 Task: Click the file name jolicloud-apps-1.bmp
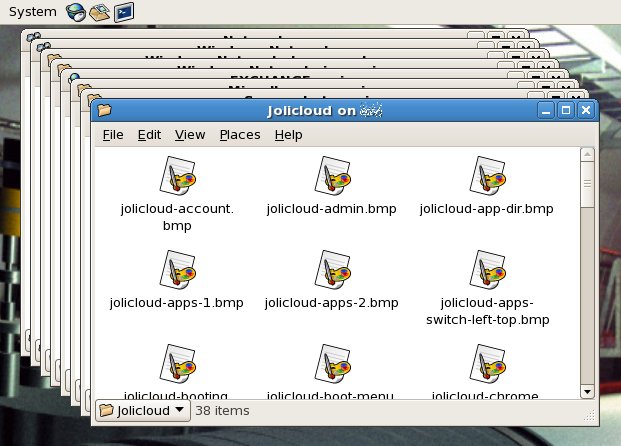click(x=177, y=303)
